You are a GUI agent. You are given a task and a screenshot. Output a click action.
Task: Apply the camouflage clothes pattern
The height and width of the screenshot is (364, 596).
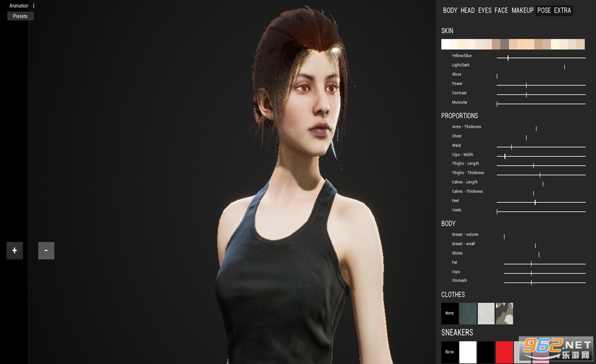click(504, 313)
